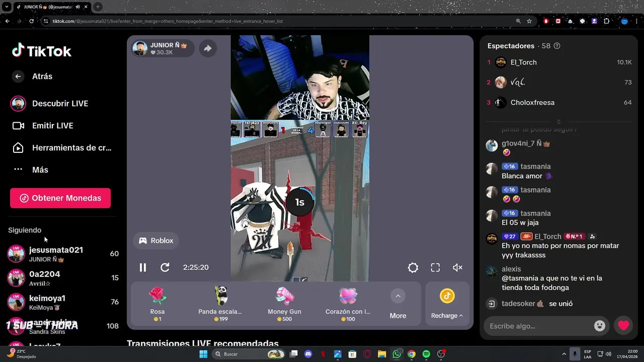Click Obtener Monedas button
The width and height of the screenshot is (644, 362).
[x=60, y=198]
